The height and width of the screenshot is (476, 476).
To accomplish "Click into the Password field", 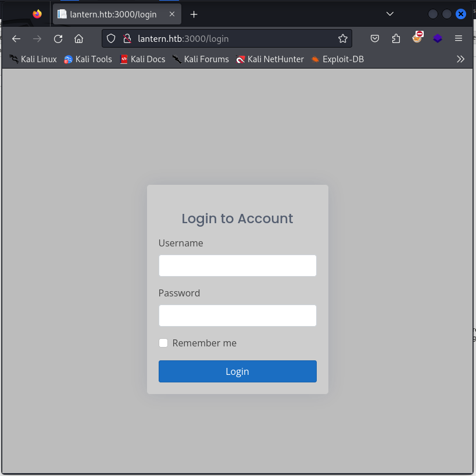I will [x=237, y=316].
